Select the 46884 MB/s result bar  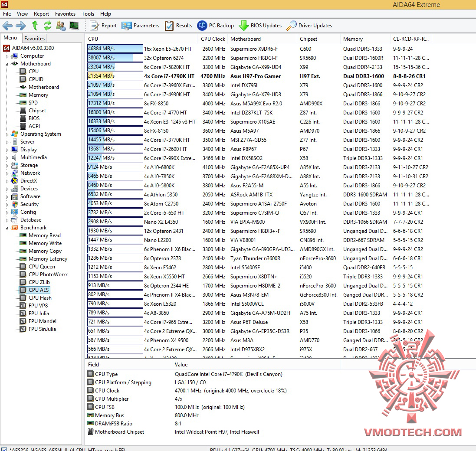115,49
